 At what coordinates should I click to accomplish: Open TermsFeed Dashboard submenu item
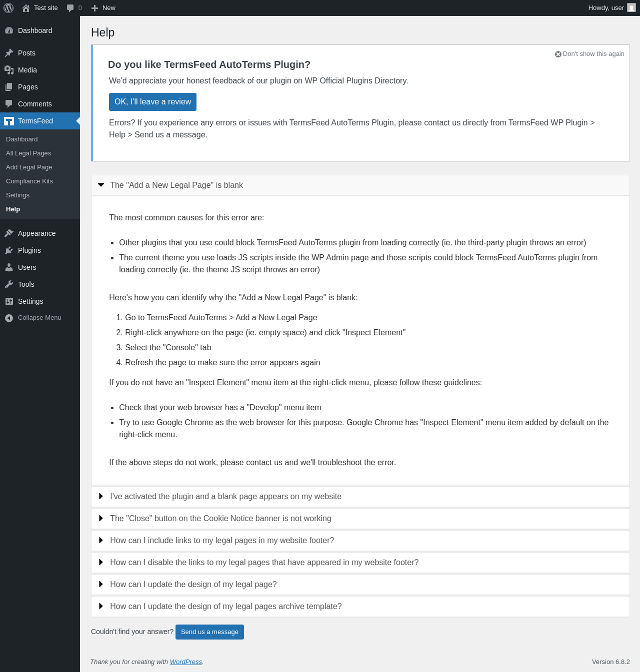pyautogui.click(x=40, y=139)
